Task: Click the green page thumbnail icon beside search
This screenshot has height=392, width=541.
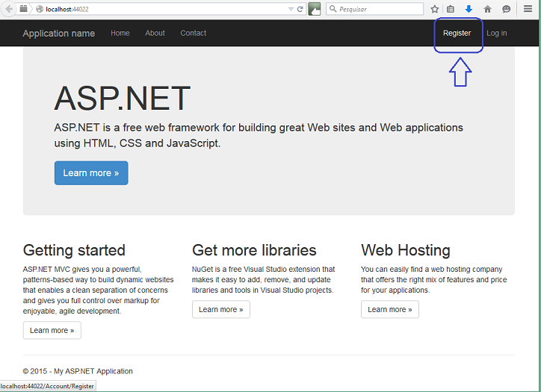Action: tap(315, 9)
